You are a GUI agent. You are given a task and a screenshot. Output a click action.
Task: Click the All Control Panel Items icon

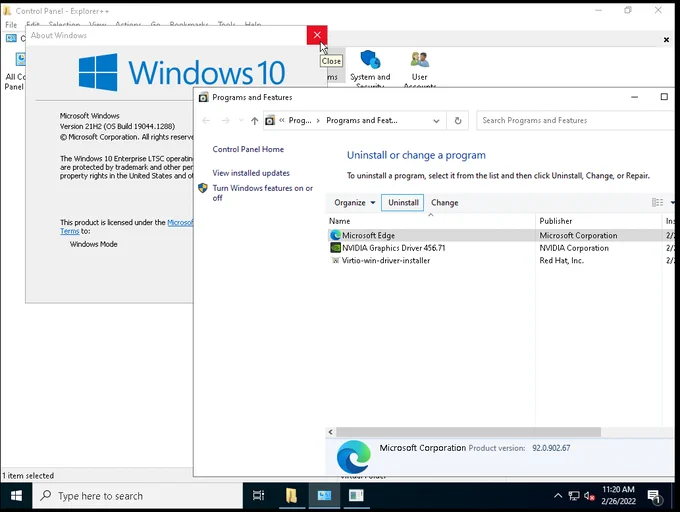pos(20,59)
